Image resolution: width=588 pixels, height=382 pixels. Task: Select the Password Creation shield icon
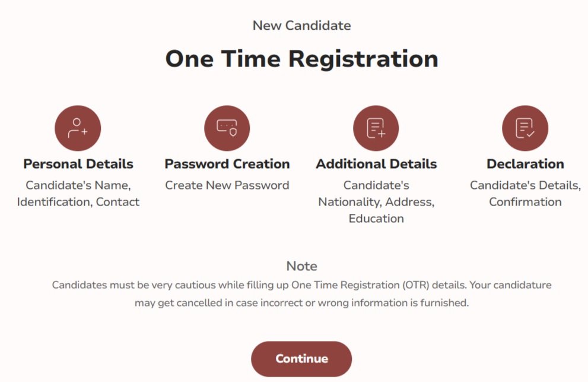(x=227, y=128)
